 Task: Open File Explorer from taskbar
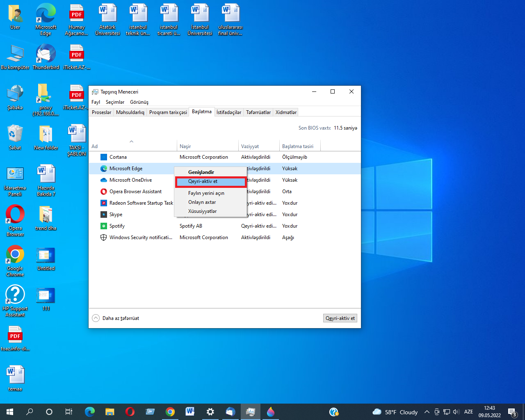click(x=110, y=412)
